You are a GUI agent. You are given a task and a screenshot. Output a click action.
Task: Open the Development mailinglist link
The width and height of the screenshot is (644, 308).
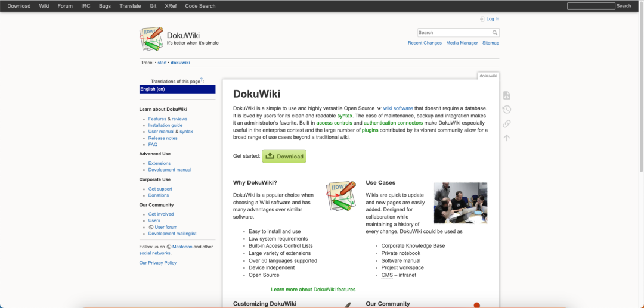coord(172,234)
